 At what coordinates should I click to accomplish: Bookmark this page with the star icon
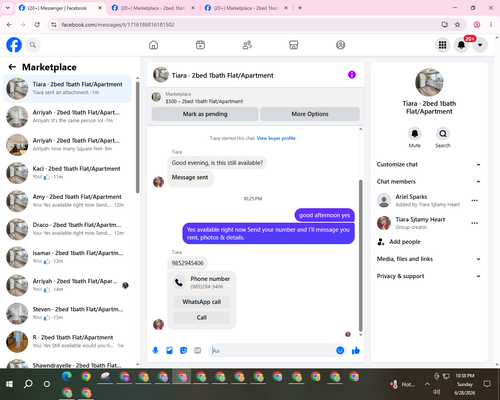coord(457,25)
